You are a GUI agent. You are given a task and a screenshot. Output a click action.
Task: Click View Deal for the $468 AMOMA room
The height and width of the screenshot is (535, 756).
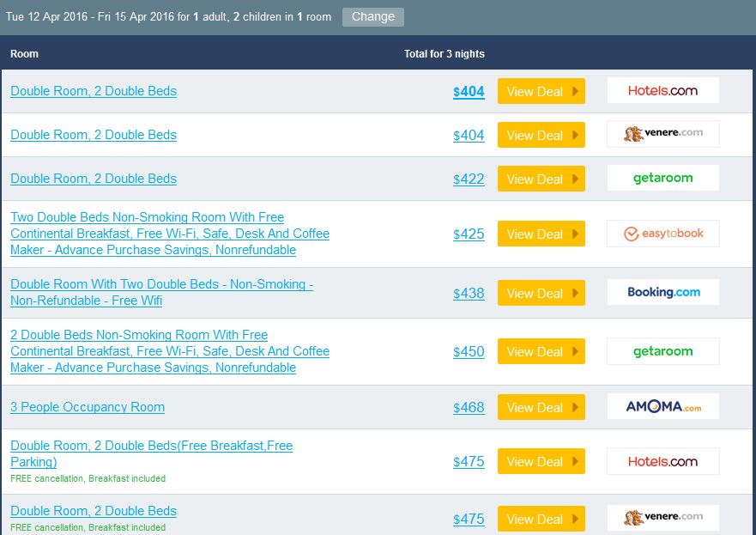point(541,407)
